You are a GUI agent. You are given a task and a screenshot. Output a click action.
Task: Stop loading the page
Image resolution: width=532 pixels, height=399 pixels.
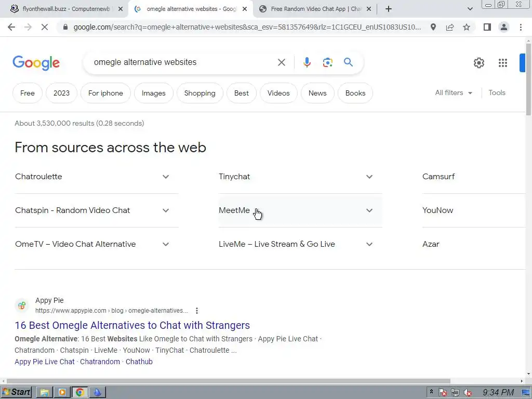[x=45, y=27]
